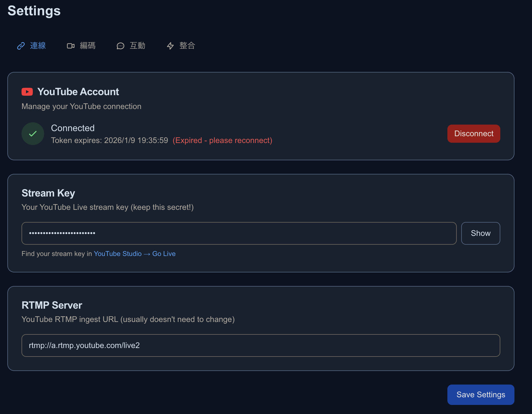This screenshot has height=414, width=532.
Task: Select the 互動 tab
Action: [x=138, y=46]
